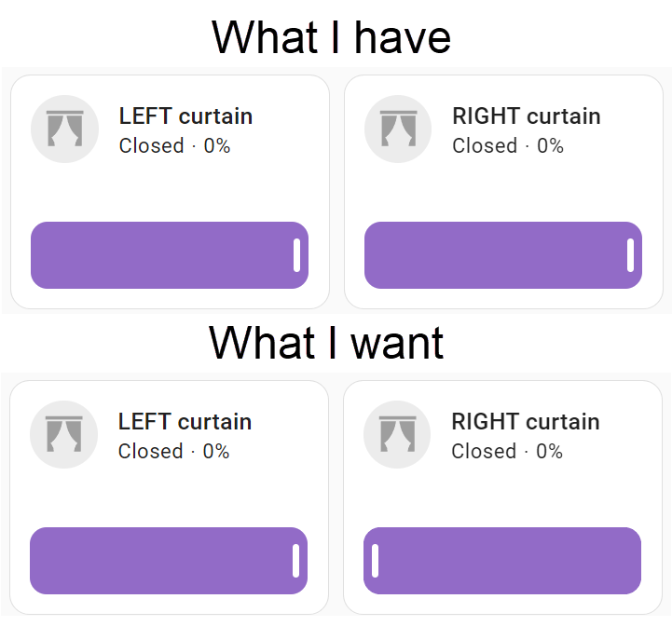Click RIGHT curtain purple slider under "What I want"
This screenshot has width=672, height=626.
pos(502,561)
